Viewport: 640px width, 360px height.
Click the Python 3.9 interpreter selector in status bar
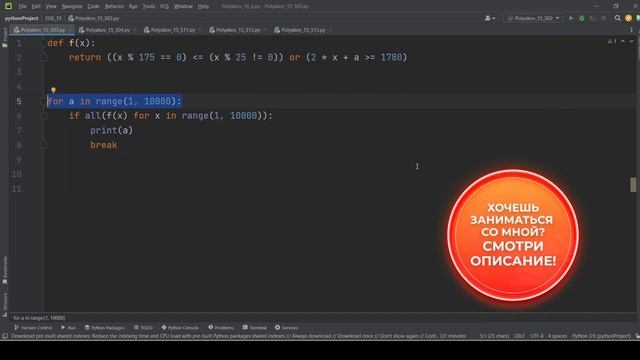coord(602,336)
